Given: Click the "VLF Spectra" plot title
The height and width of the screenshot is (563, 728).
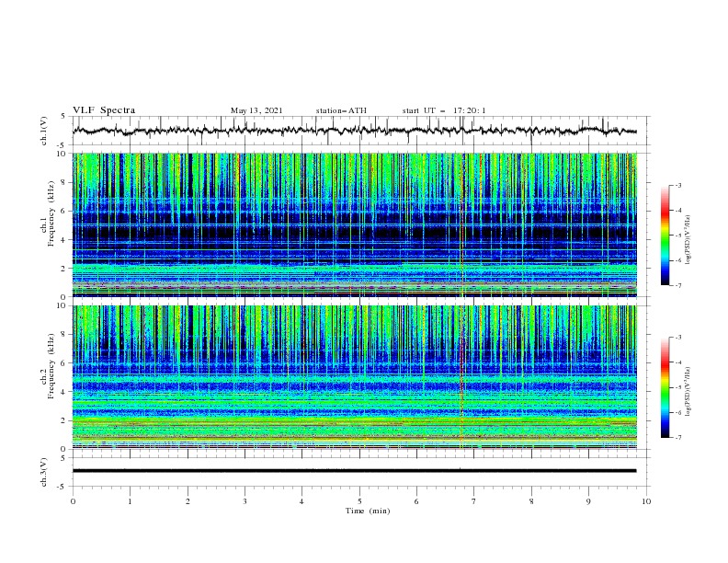Looking at the screenshot, I should (x=104, y=110).
